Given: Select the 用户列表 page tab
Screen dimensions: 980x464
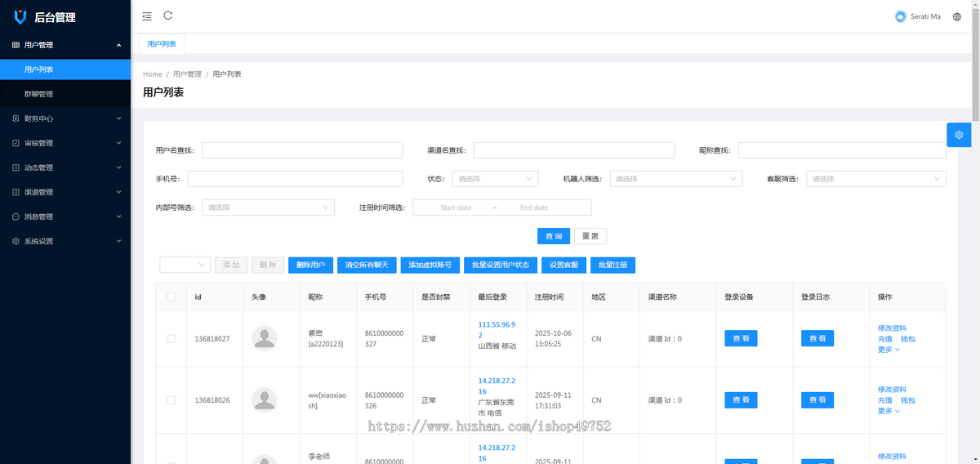Looking at the screenshot, I should 162,43.
